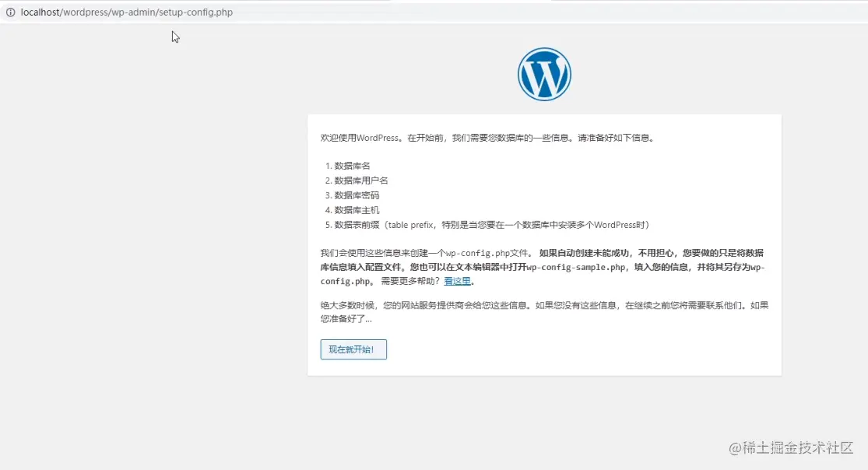Viewport: 868px width, 470px height.
Task: Click the list item 数据表前缀 (table prefix)
Action: (x=491, y=225)
